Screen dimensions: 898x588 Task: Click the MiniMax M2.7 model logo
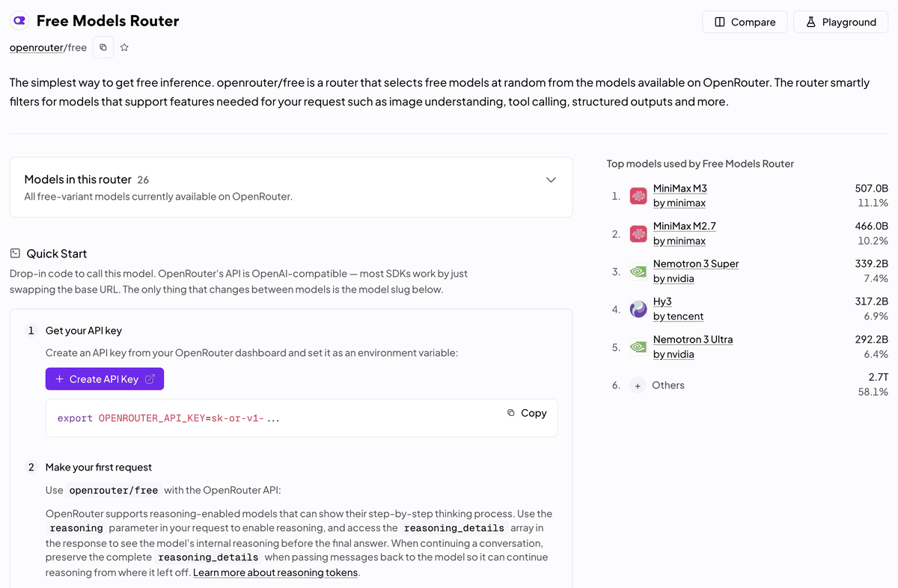coord(638,233)
